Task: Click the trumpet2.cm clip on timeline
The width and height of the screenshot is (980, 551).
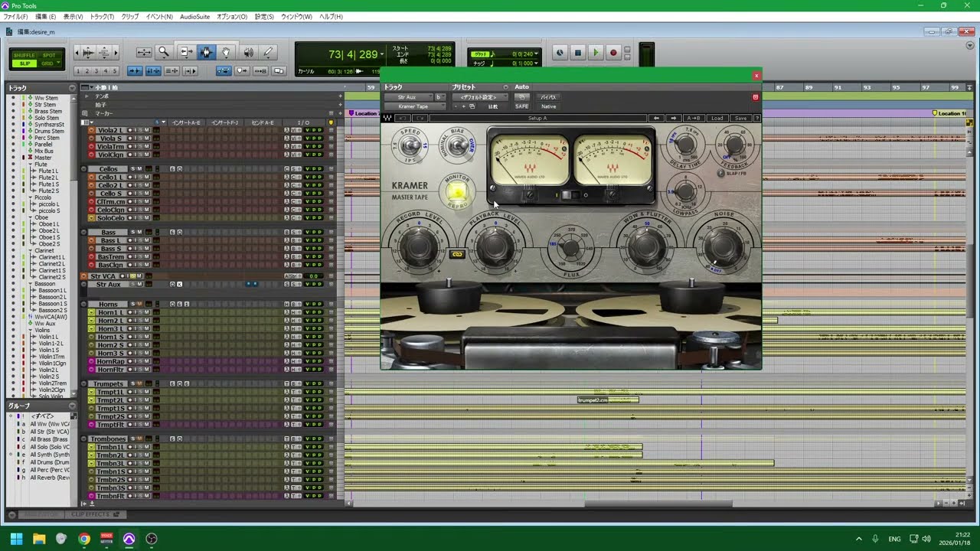Action: pos(608,399)
